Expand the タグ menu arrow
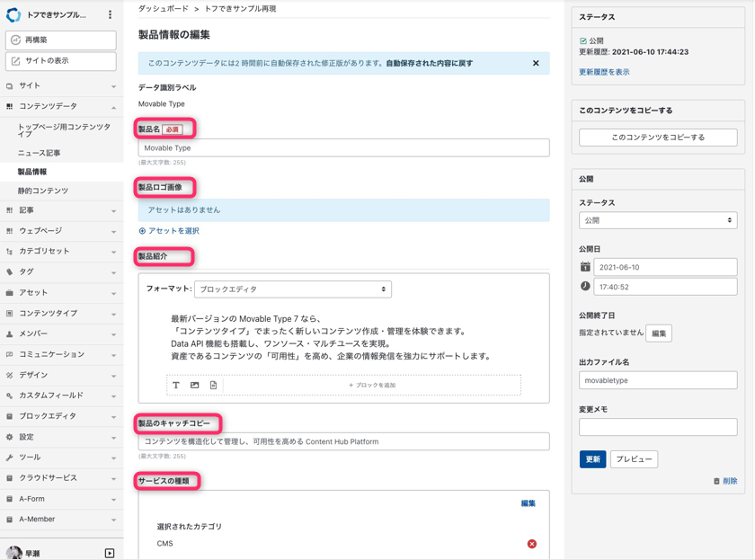 pyautogui.click(x=113, y=273)
